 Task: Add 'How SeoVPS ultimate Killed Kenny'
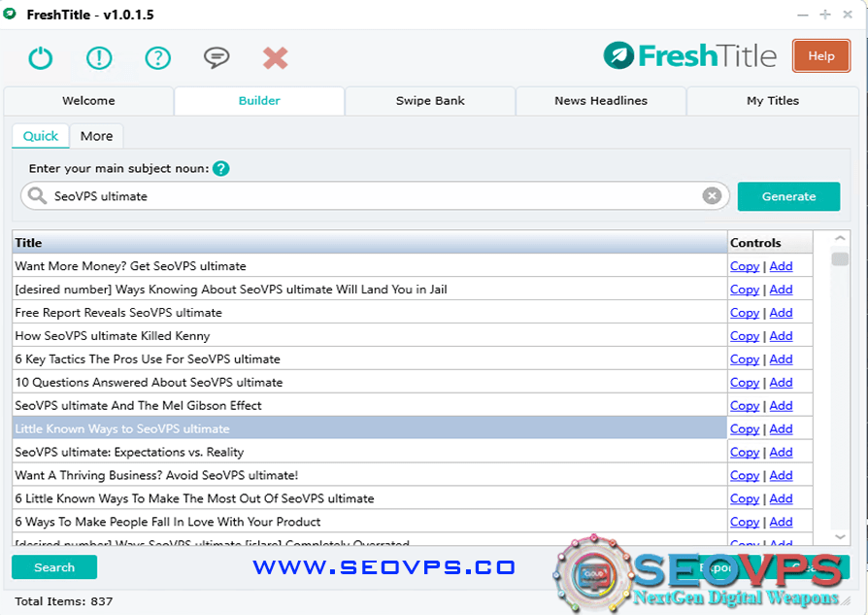[781, 336]
